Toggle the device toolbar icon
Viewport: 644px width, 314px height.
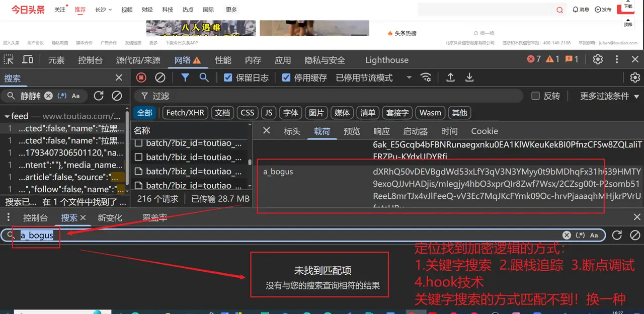28,60
